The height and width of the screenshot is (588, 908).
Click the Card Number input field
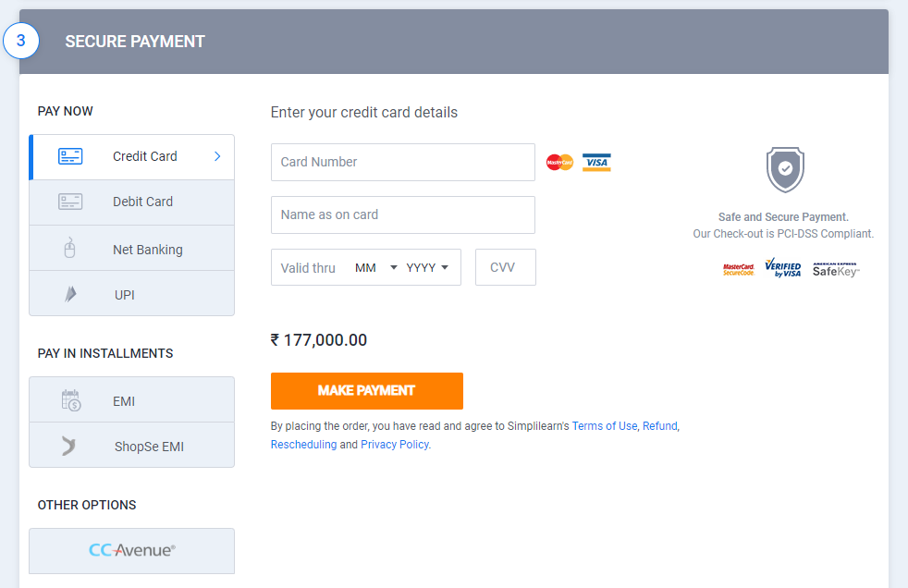pyautogui.click(x=402, y=162)
